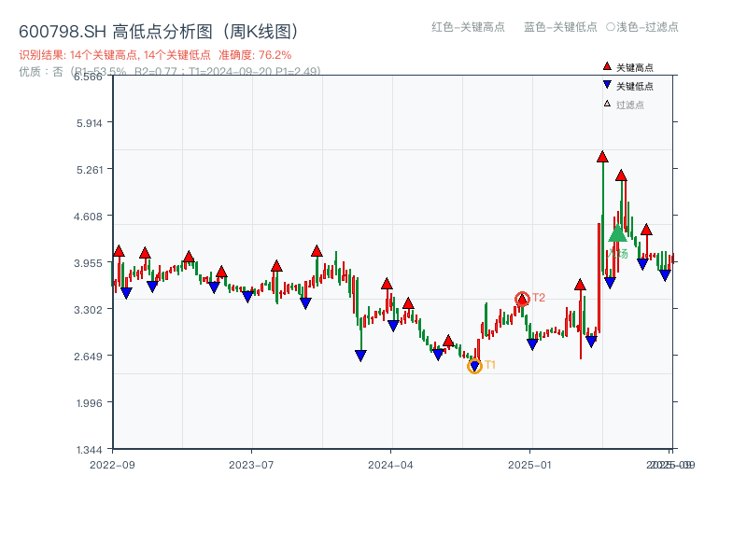Click the deepest blue triangle near 2024-04

pos(361,354)
